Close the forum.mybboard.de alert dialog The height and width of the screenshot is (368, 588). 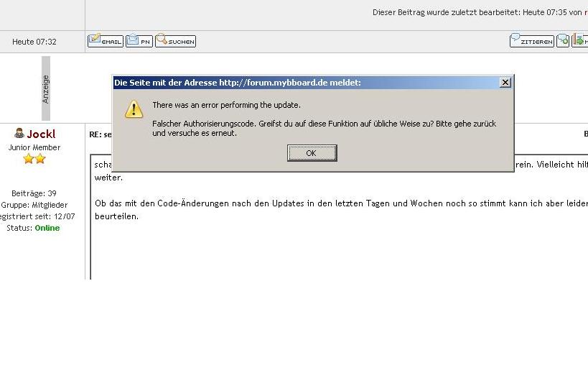pyautogui.click(x=505, y=82)
